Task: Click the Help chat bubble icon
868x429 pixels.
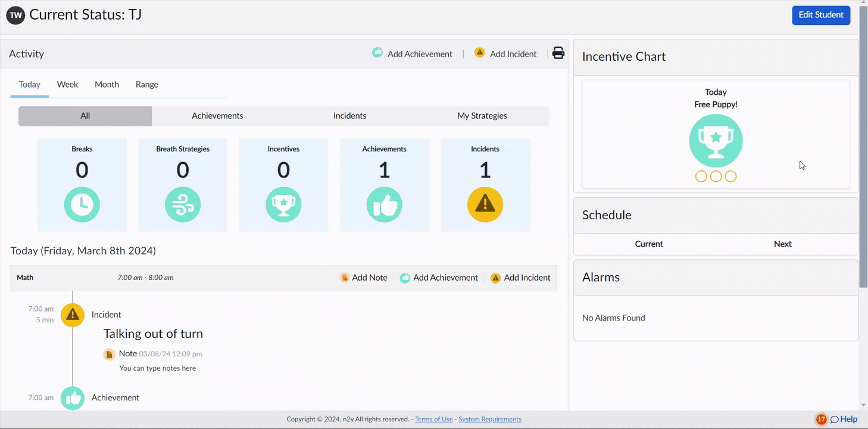Action: [x=835, y=419]
